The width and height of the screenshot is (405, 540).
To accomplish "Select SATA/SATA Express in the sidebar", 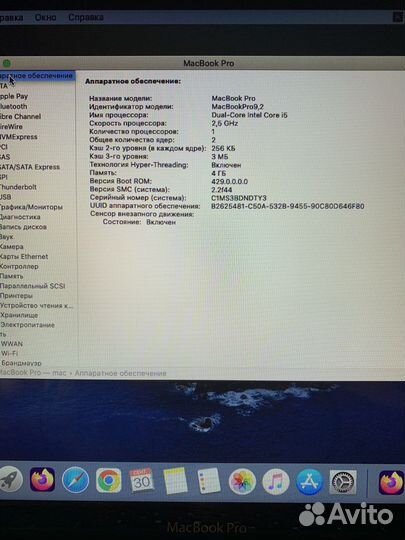I will (x=30, y=167).
